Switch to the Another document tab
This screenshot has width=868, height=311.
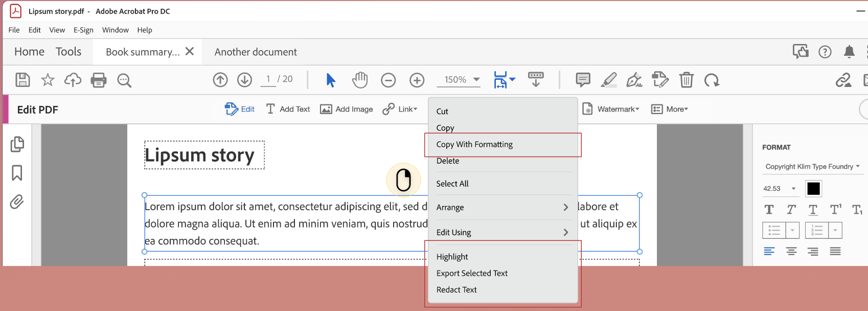(x=256, y=52)
